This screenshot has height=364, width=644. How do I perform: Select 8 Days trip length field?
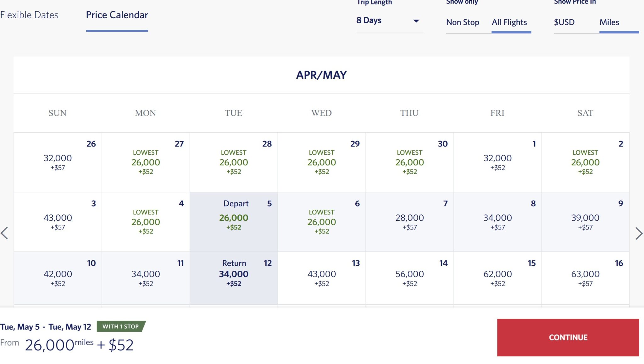point(390,21)
